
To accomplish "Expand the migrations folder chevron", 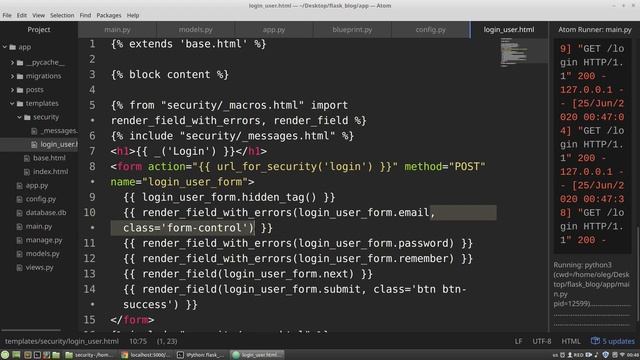I will [12, 76].
